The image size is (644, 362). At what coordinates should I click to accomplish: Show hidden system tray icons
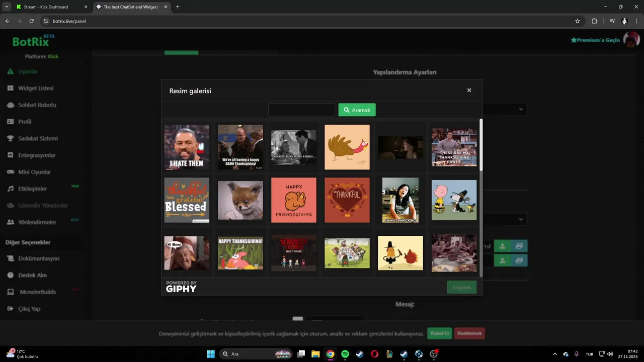point(555,354)
